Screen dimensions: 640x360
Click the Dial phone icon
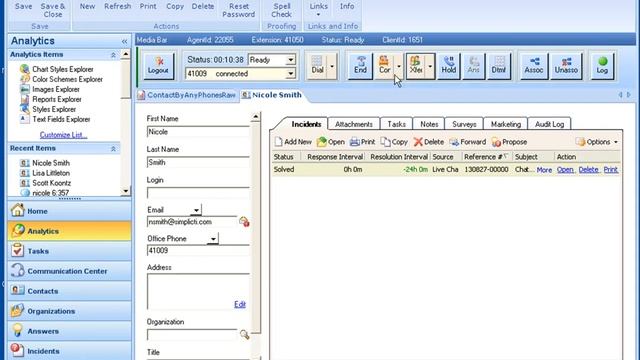[x=317, y=65]
